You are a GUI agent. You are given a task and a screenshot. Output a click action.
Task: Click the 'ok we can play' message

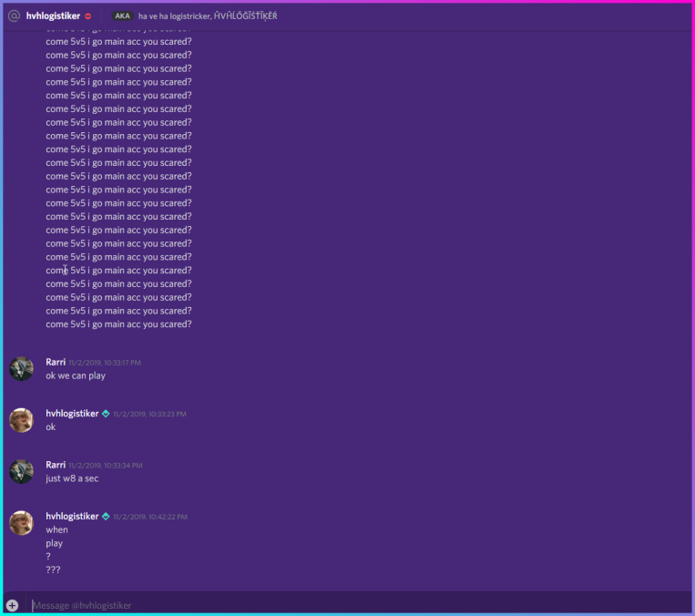pos(76,375)
